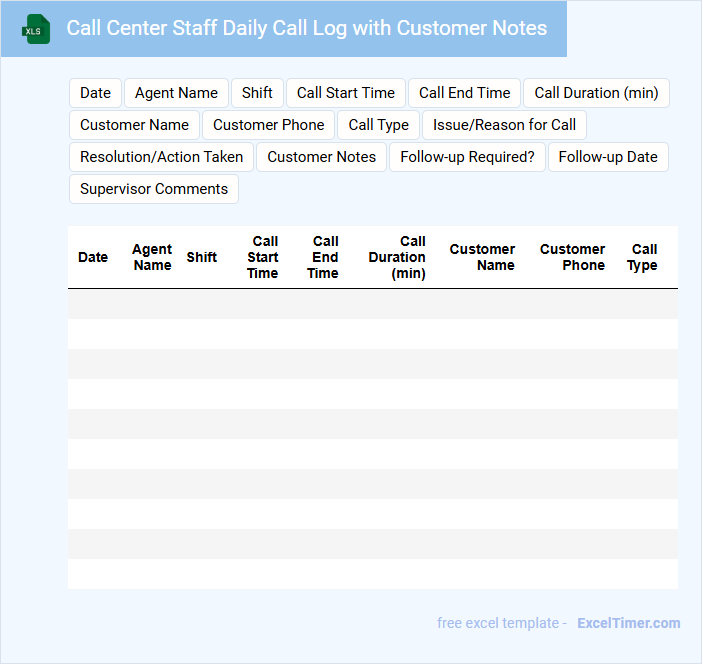Select the Agent Name tag chip

click(x=176, y=93)
